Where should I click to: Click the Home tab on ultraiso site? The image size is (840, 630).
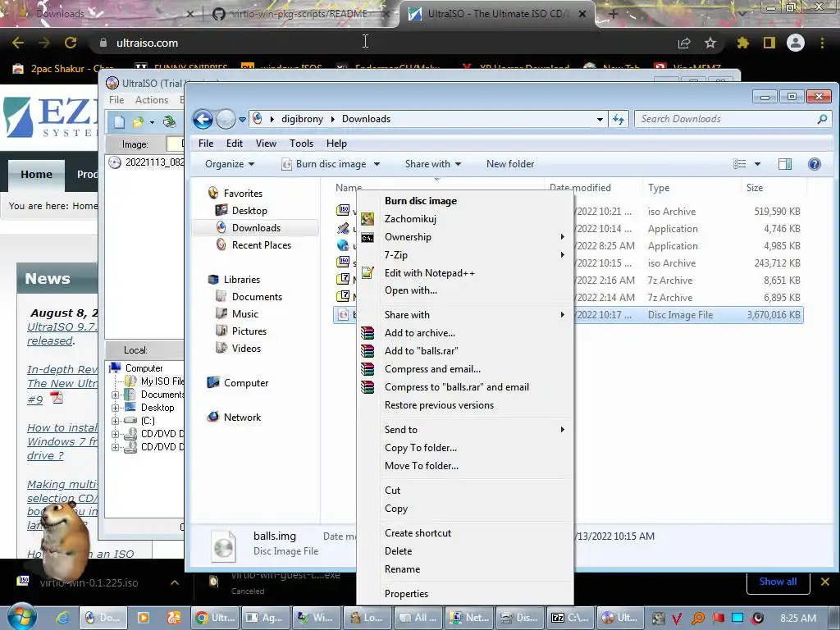coord(36,175)
